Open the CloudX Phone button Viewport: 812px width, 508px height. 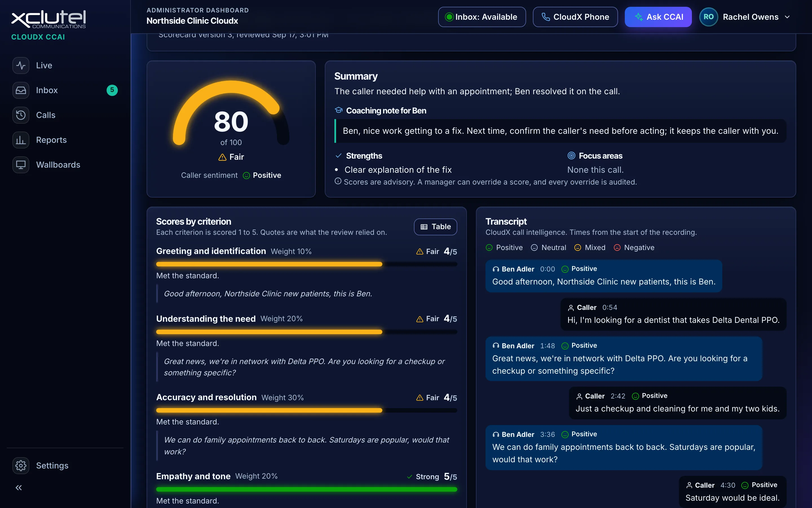pos(575,17)
